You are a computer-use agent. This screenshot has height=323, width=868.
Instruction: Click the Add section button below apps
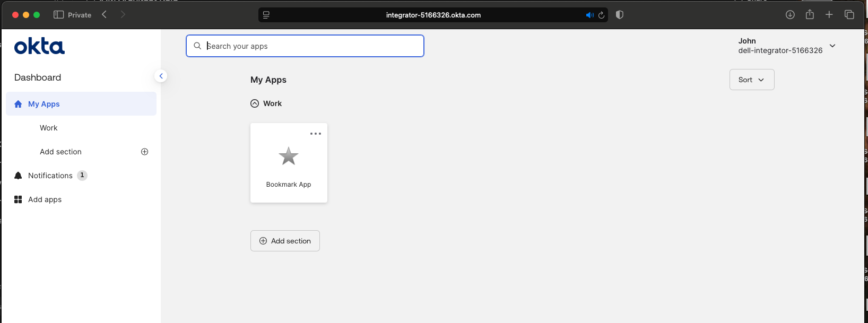285,241
